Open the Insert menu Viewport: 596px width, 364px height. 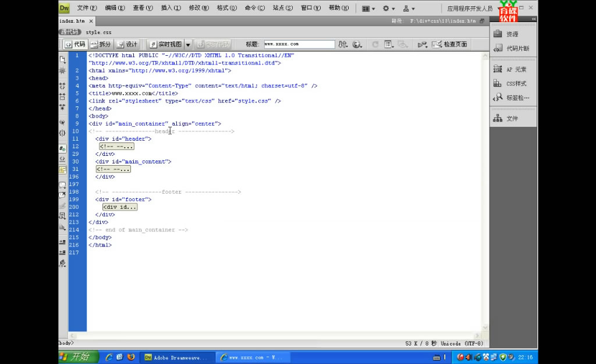pos(171,8)
